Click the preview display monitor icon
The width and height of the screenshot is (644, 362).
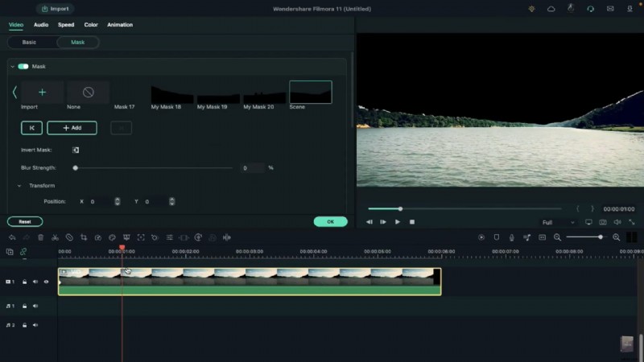(x=588, y=222)
